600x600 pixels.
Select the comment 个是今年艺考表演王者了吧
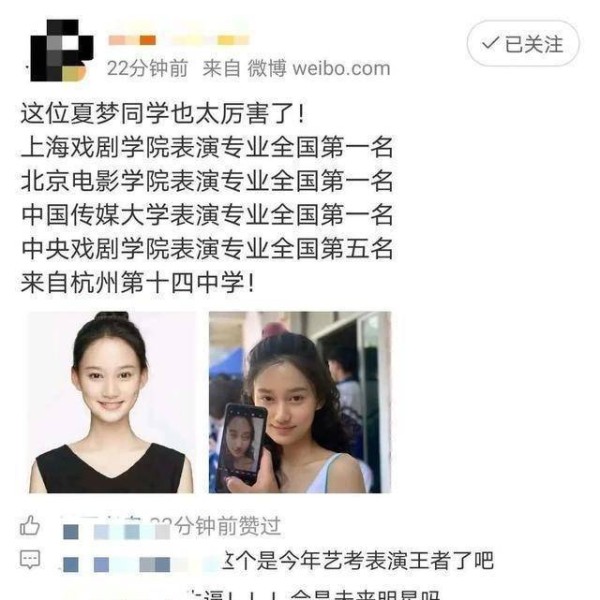pyautogui.click(x=358, y=561)
